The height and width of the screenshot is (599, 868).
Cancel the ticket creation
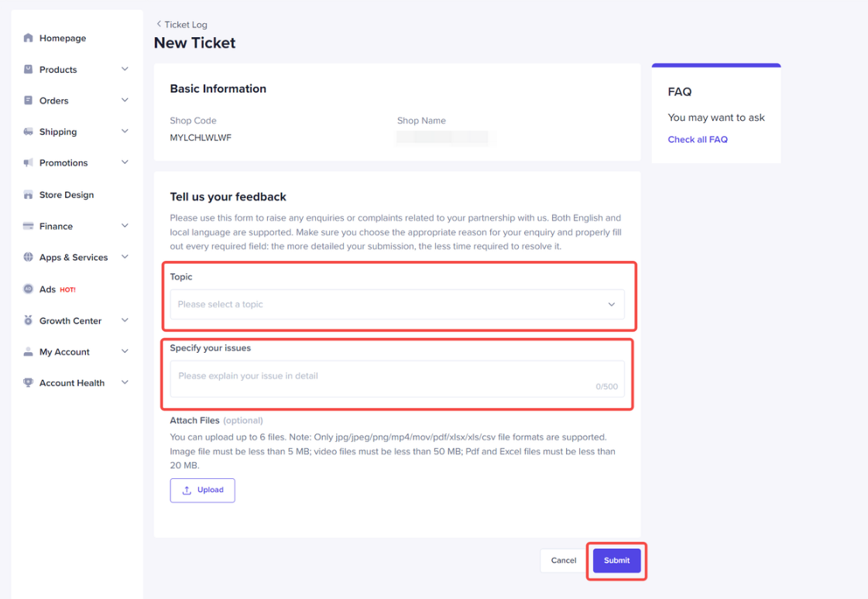563,560
